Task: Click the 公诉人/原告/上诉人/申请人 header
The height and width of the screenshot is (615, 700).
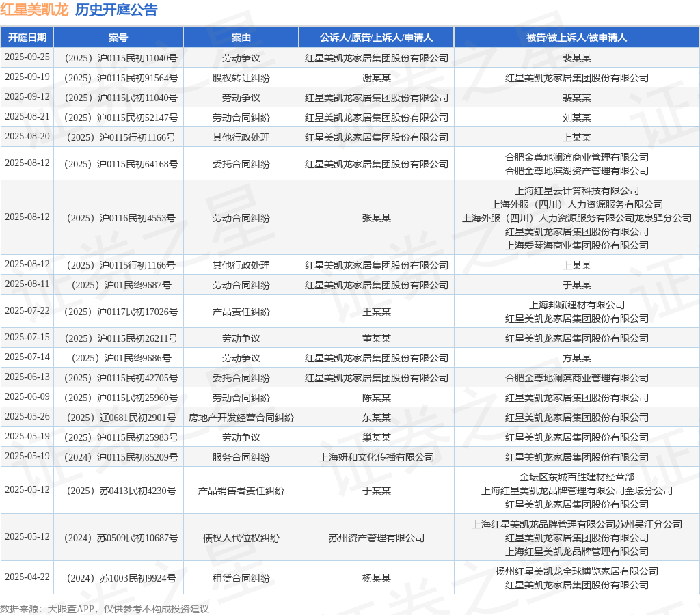Action: click(377, 38)
